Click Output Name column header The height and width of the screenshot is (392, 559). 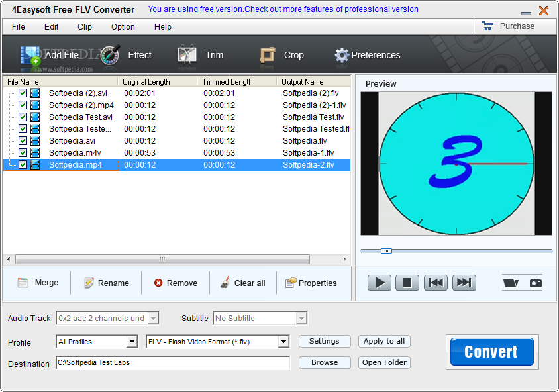tap(313, 82)
